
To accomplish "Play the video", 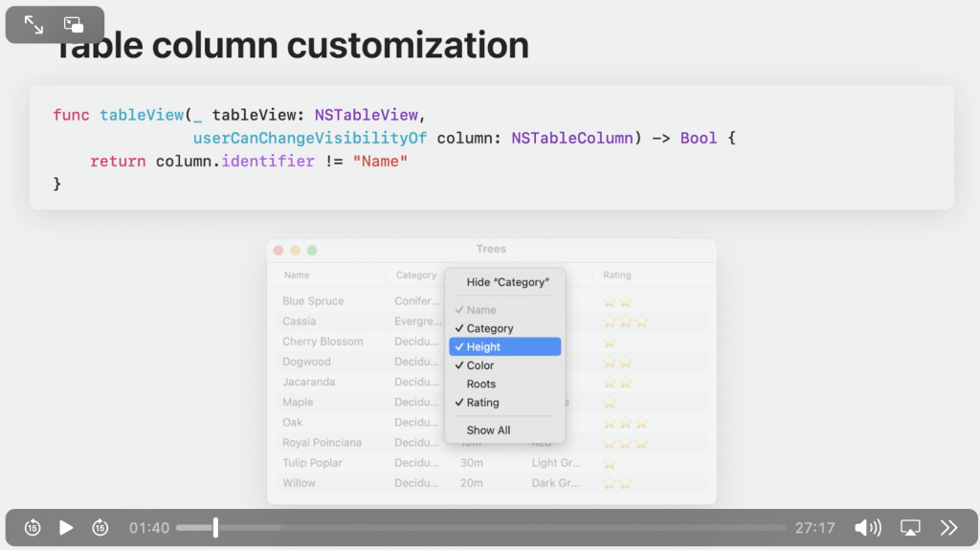I will (66, 527).
